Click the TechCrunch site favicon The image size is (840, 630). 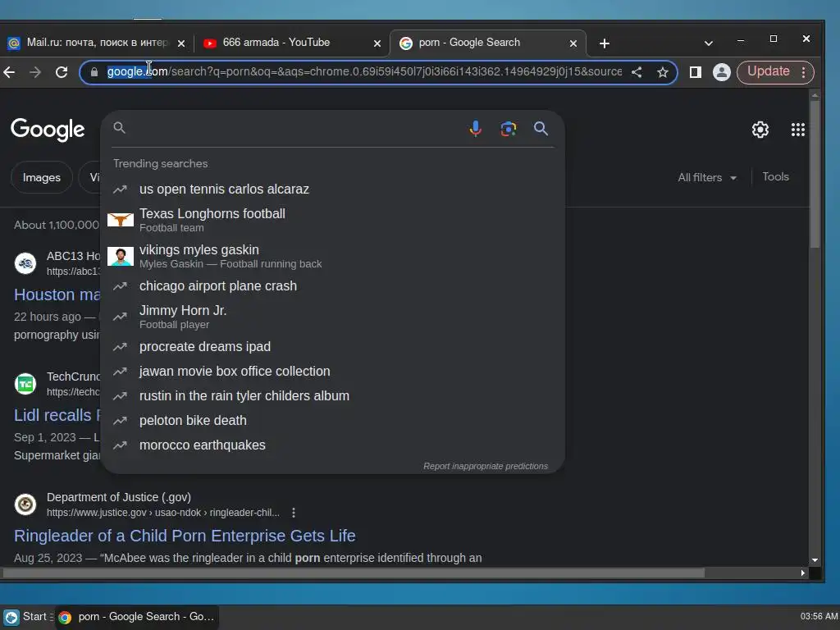point(25,384)
